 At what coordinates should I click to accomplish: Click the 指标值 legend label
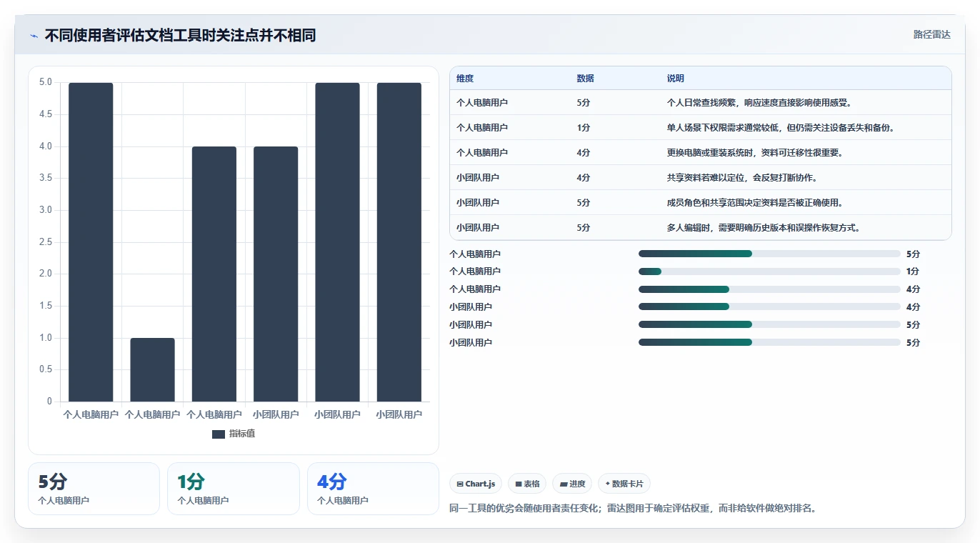pyautogui.click(x=242, y=434)
